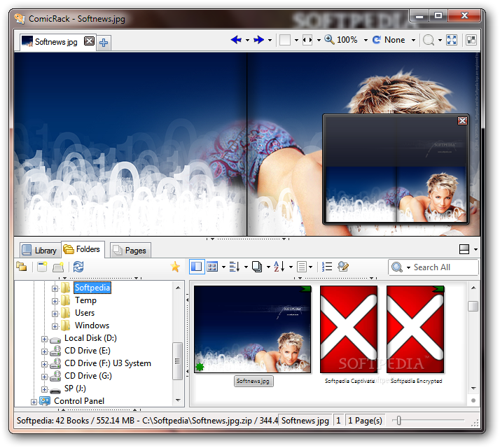The image size is (500, 448).
Task: Click the fit-width arrows icon
Action: [x=307, y=40]
